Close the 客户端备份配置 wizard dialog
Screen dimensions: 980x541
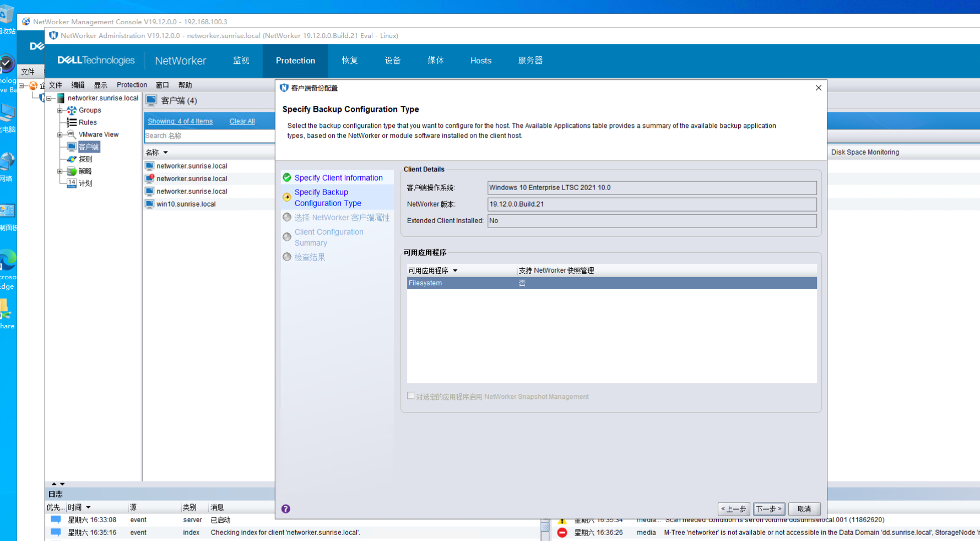(x=819, y=88)
